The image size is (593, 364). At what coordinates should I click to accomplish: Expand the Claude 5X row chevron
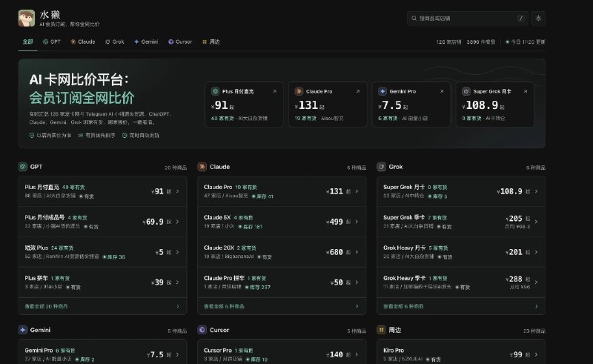click(357, 222)
